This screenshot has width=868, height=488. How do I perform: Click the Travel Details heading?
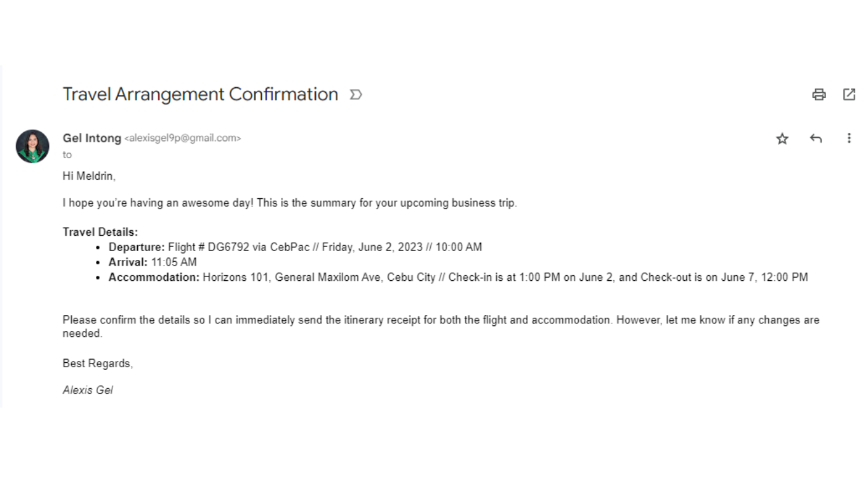coord(100,232)
